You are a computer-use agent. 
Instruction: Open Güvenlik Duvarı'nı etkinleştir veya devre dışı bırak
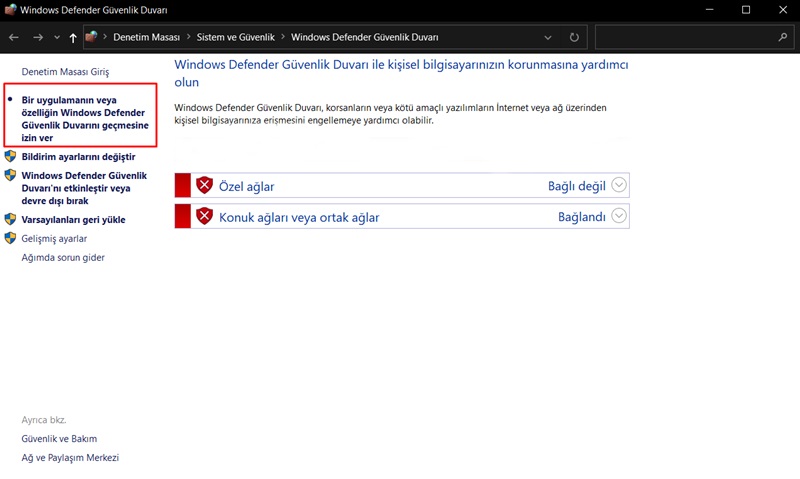point(84,188)
